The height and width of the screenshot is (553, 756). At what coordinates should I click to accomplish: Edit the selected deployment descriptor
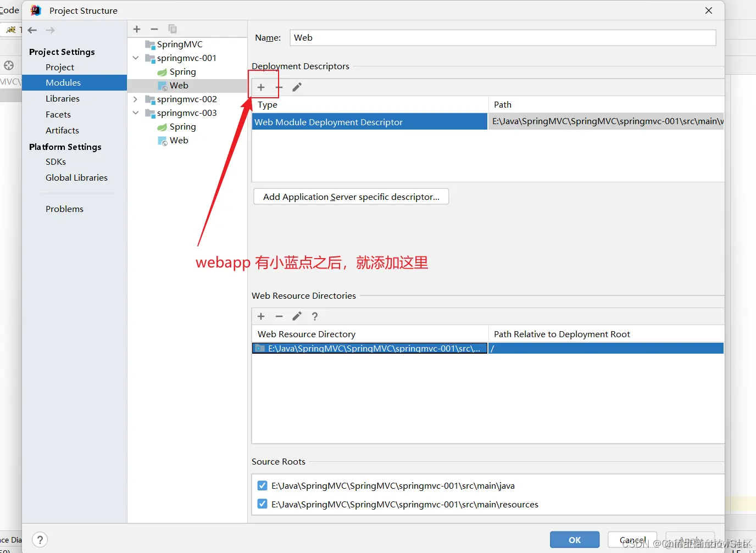pos(297,87)
